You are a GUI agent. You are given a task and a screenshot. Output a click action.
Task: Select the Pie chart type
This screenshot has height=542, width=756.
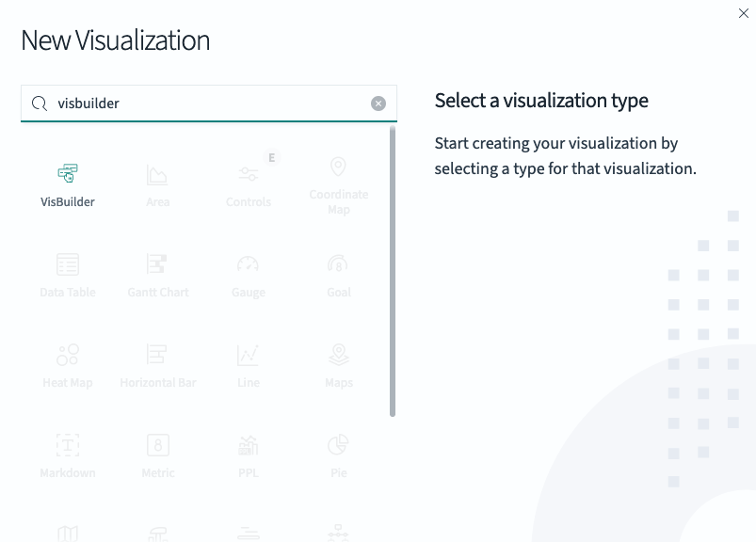pos(338,454)
